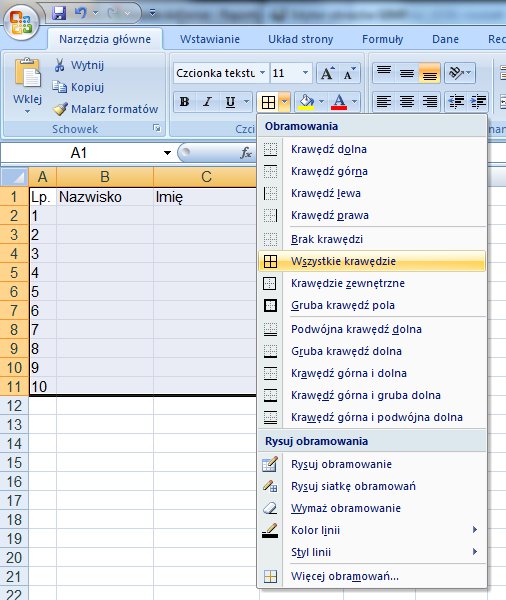Increase font size with the large A
The width and height of the screenshot is (506, 600).
327,73
